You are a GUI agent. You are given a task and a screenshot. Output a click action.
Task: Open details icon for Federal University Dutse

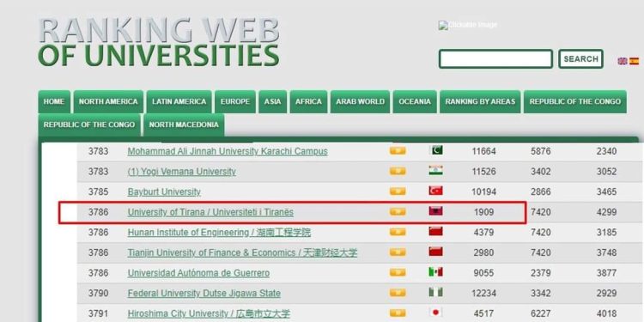[398, 293]
